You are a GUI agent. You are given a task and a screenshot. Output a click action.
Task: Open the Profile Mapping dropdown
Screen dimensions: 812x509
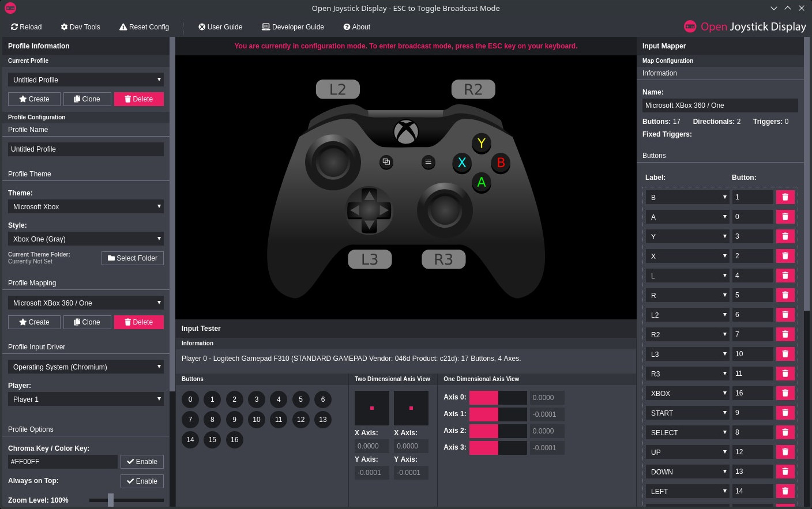point(86,303)
